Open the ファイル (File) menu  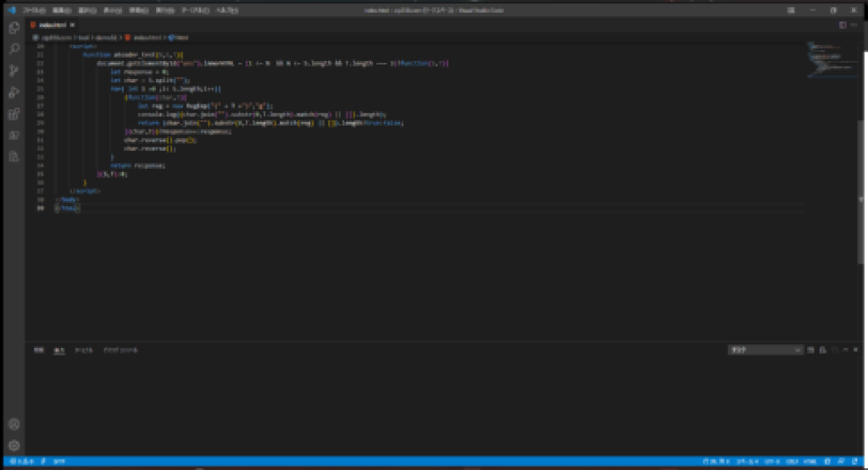point(34,10)
